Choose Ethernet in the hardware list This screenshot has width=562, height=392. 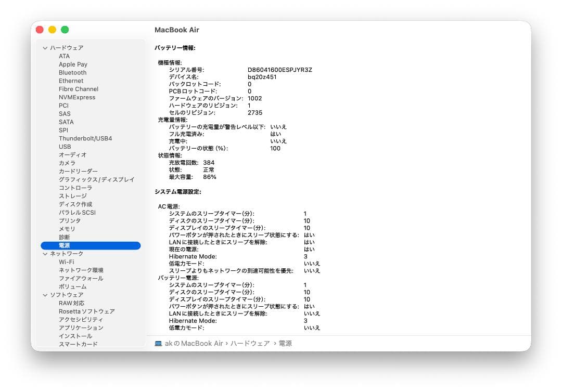(71, 81)
